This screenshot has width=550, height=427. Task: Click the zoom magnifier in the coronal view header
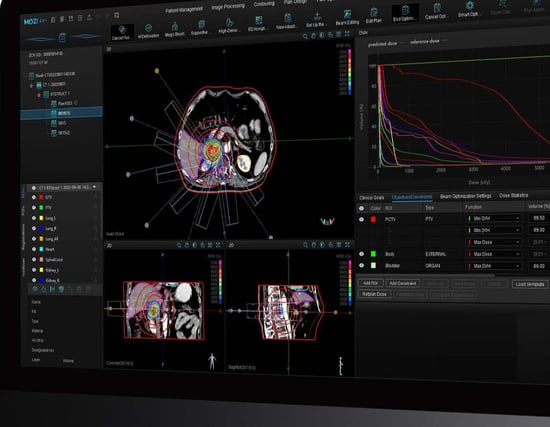179,245
